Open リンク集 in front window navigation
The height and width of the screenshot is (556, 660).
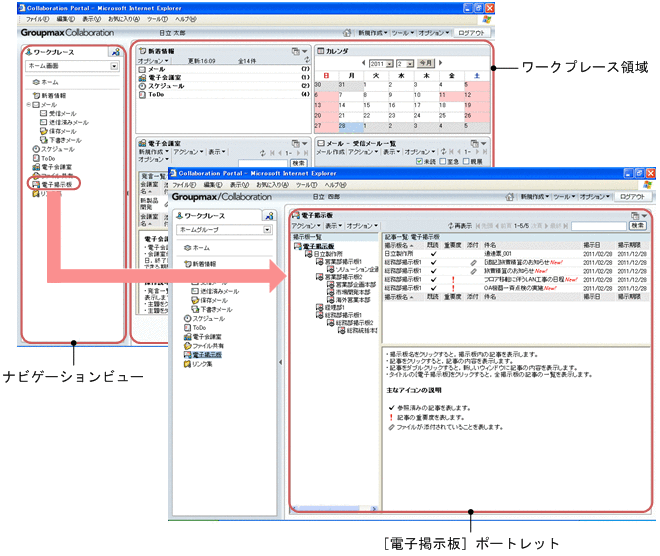pos(198,364)
